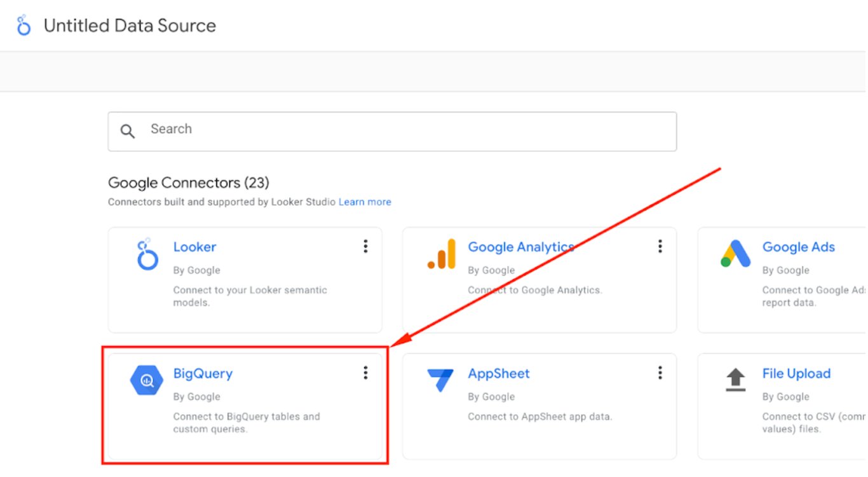Click the Google Connectors (23) heading
The image size is (868, 477).
[189, 183]
